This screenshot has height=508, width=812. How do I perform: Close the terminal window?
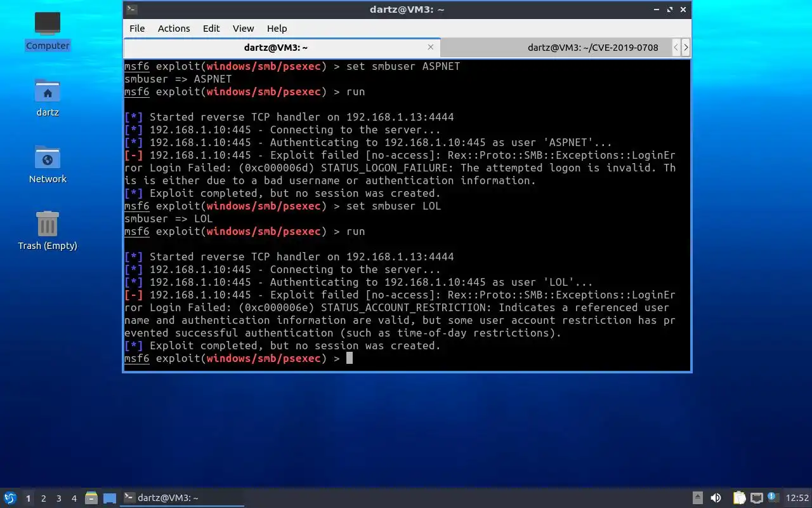click(683, 10)
